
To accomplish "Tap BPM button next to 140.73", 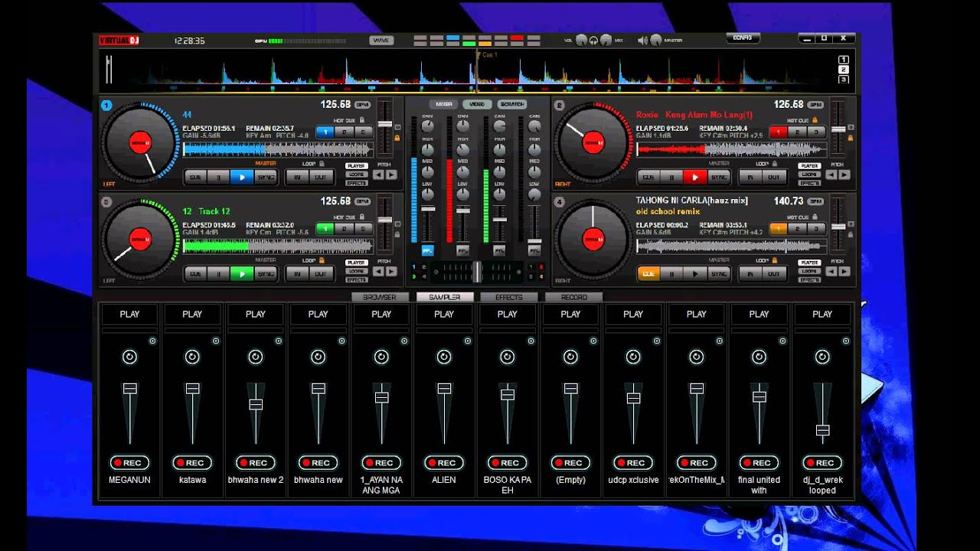I will (x=816, y=201).
